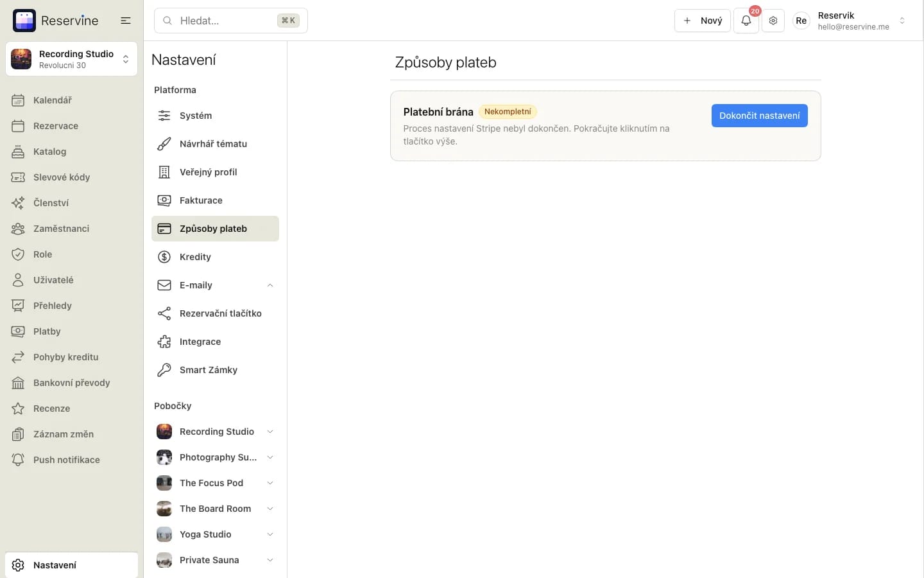Click the Re user avatar
Viewport: 924px width, 578px height.
801,21
